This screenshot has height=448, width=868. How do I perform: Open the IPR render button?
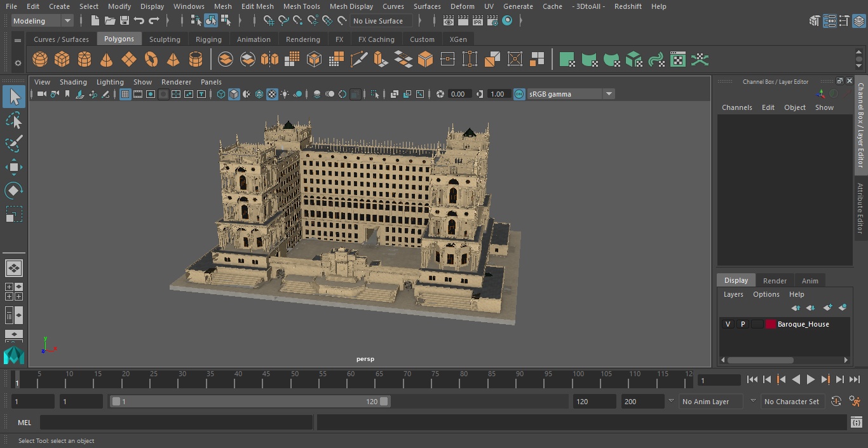click(x=478, y=21)
